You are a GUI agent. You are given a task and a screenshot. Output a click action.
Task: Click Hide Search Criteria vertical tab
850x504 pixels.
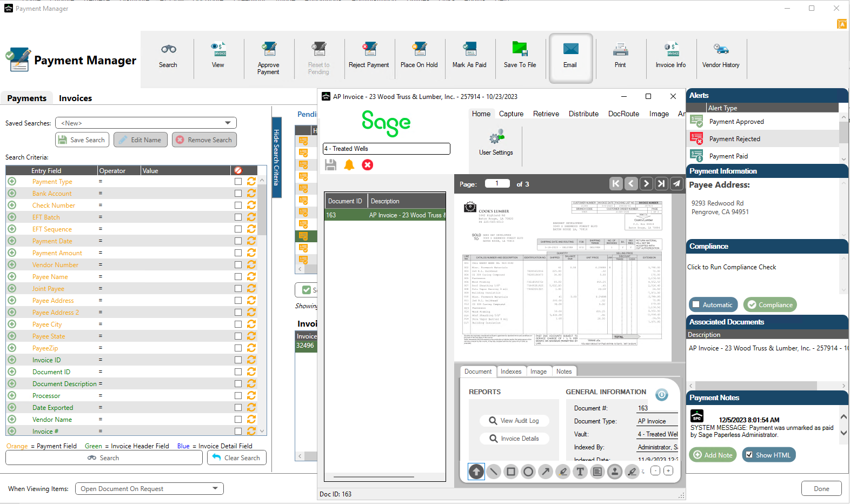click(276, 157)
